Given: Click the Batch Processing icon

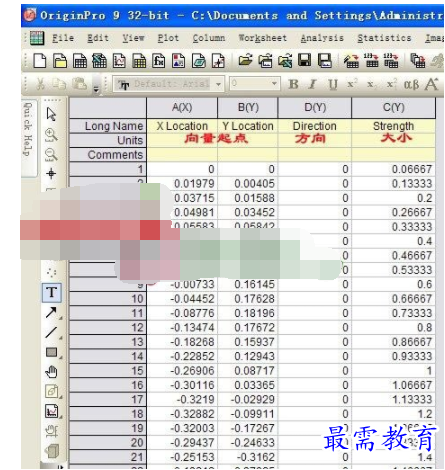Looking at the screenshot, I should click(418, 61).
